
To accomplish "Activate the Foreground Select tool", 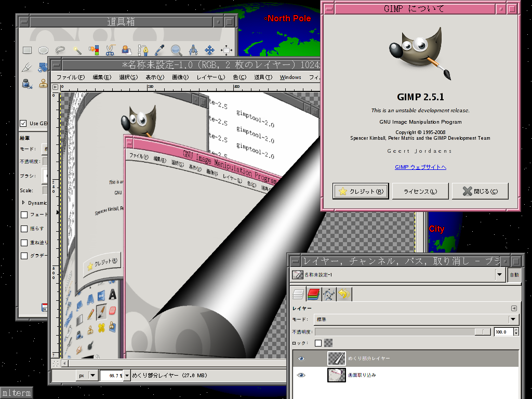I will click(127, 50).
